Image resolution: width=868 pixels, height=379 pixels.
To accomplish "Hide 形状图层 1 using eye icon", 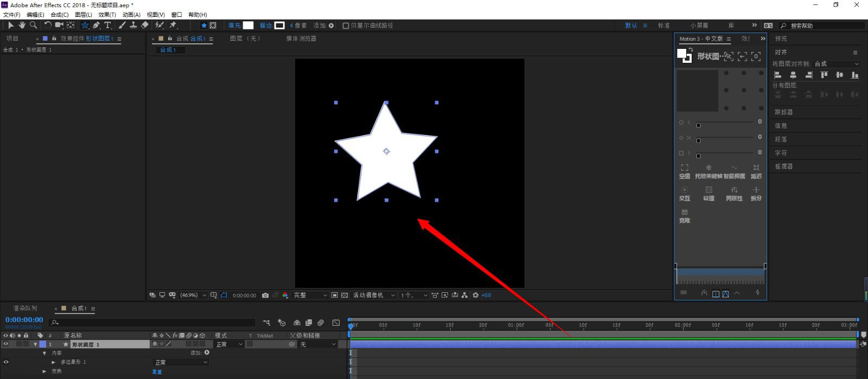I will pos(6,344).
